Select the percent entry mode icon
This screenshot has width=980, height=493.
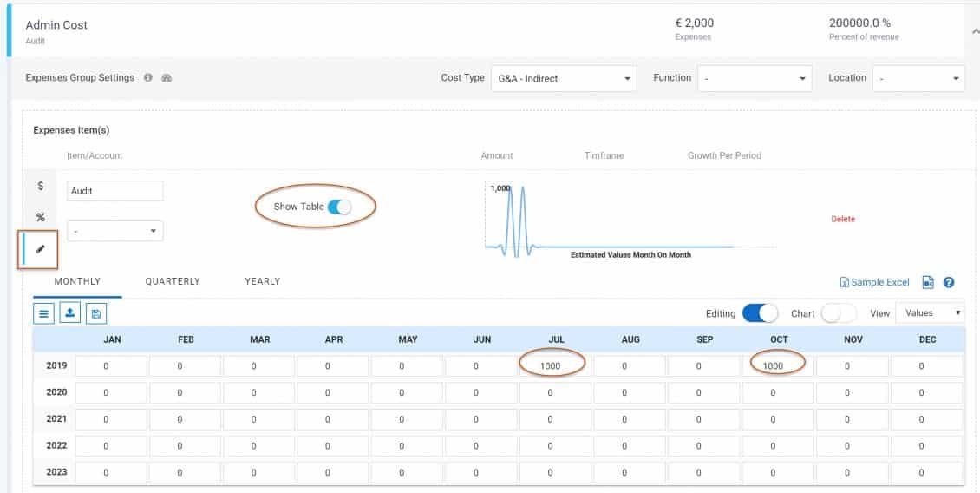(x=40, y=217)
